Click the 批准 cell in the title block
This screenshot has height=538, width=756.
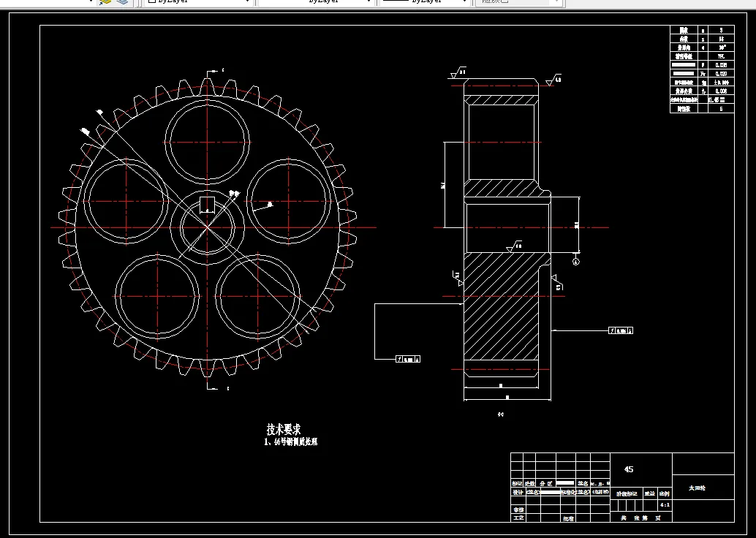[568, 519]
